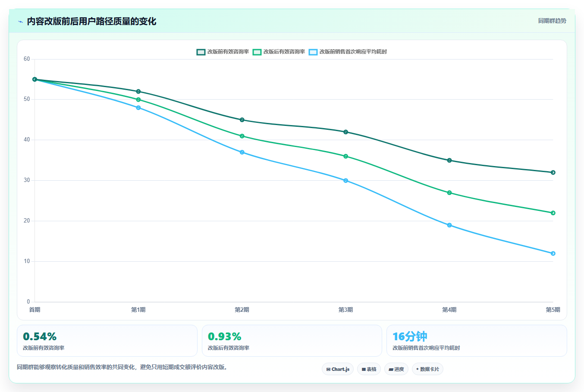Select the blue 第4期 point at 19
Viewport: 584px width, 392px height.
click(449, 225)
